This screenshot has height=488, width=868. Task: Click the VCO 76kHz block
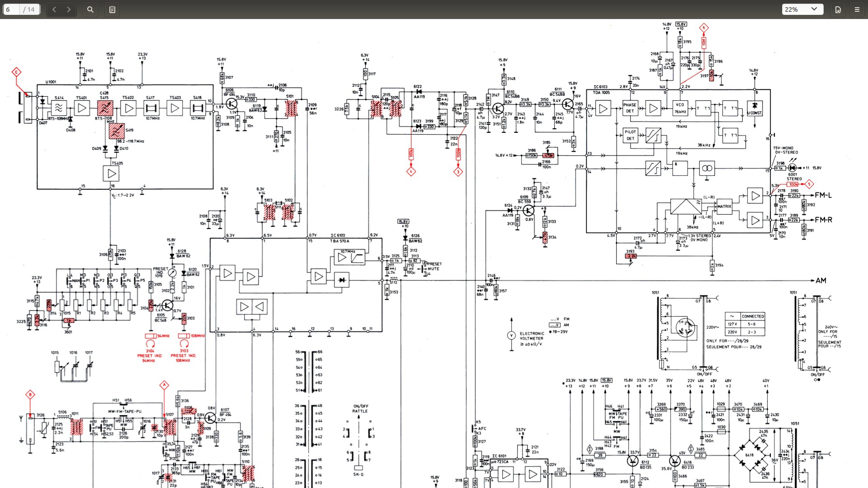click(x=680, y=108)
